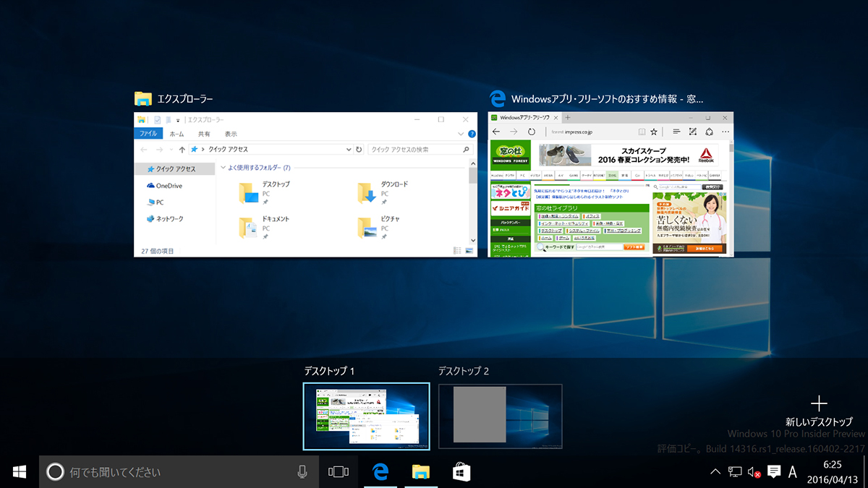
Task: Open the Start menu Windows logo
Action: coord(20,472)
